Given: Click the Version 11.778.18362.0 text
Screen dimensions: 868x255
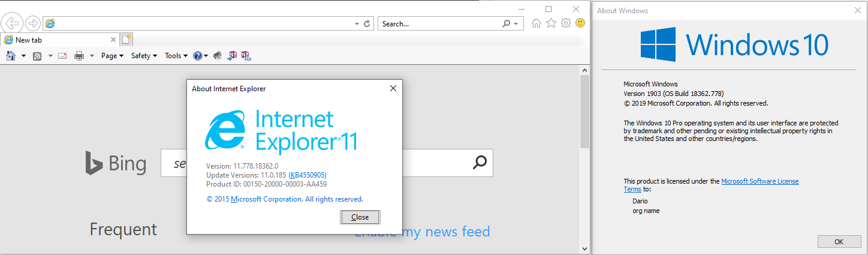Looking at the screenshot, I should coord(242,166).
